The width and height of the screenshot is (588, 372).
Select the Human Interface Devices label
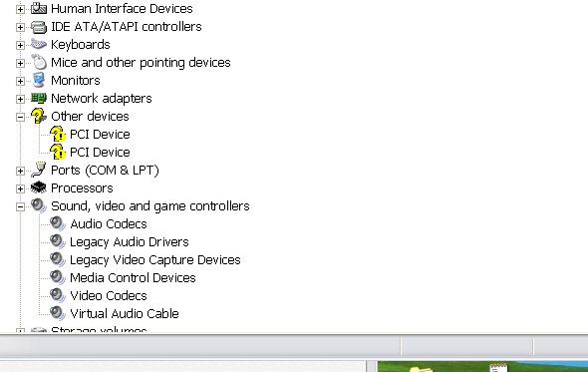(x=122, y=8)
